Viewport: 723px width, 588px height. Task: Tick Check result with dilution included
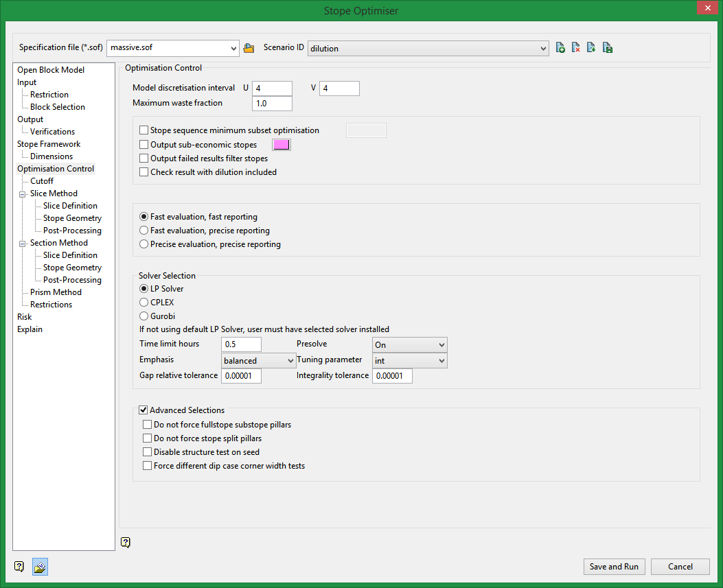[x=144, y=172]
